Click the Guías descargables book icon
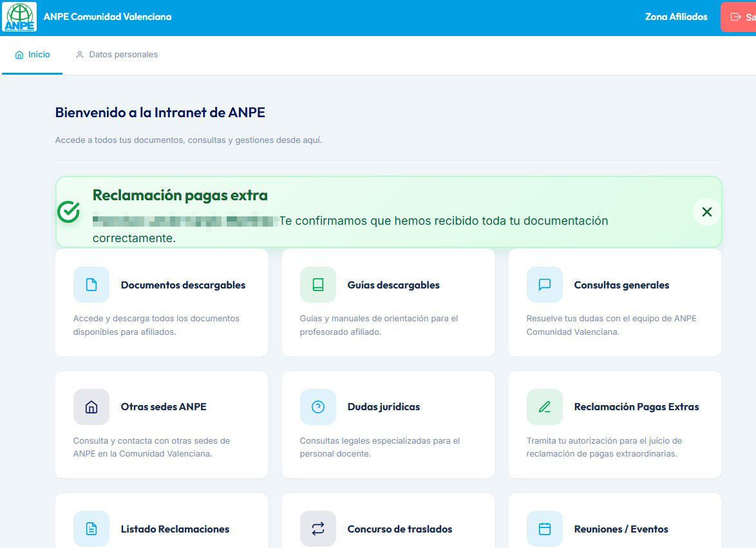 click(x=318, y=285)
